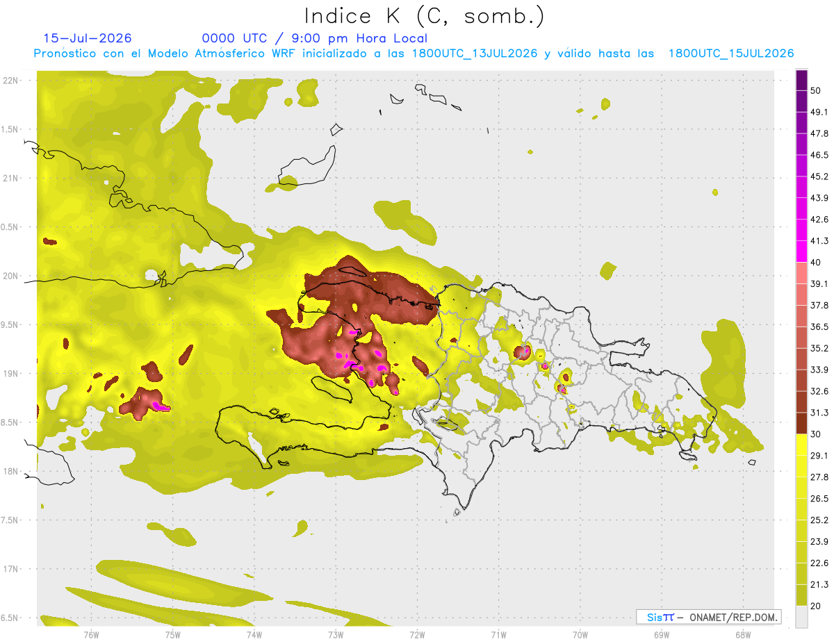Click longitude label "71W"
The height and width of the screenshot is (644, 834).
coord(498,636)
